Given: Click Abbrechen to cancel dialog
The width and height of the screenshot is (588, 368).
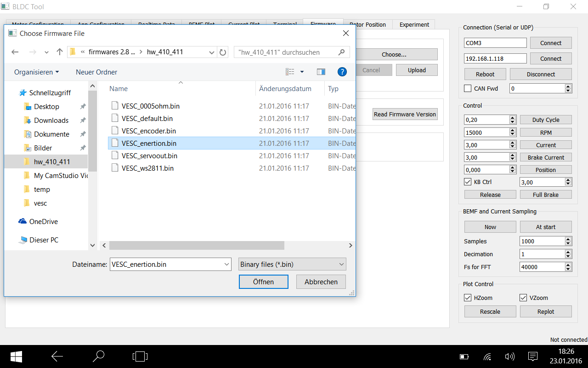Looking at the screenshot, I should [321, 282].
